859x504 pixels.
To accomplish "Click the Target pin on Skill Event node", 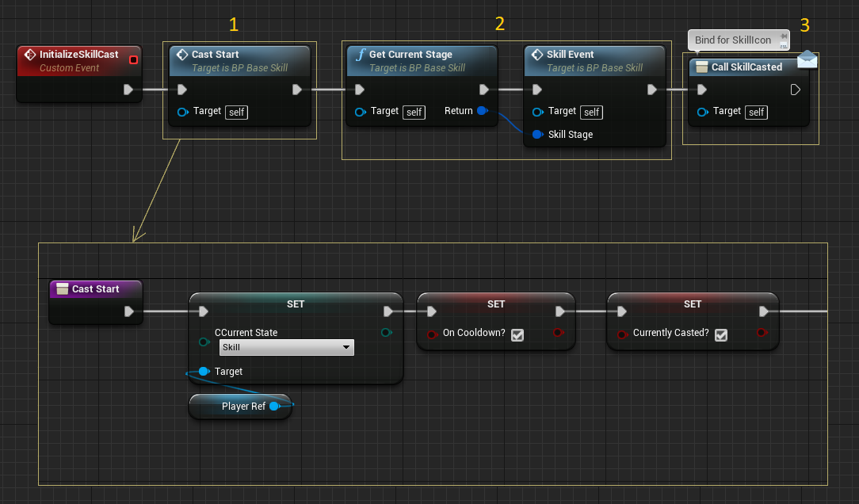I will 538,112.
